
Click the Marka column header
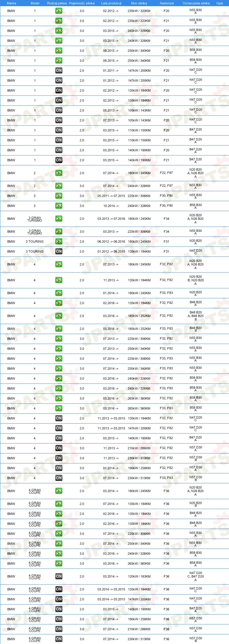(x=11, y=3)
